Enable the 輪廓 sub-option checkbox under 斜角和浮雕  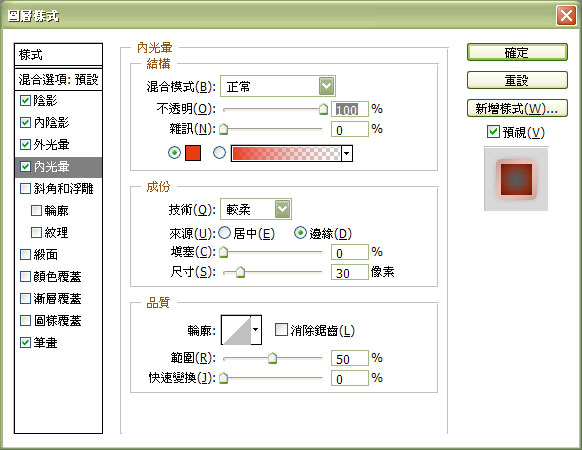tap(36, 211)
